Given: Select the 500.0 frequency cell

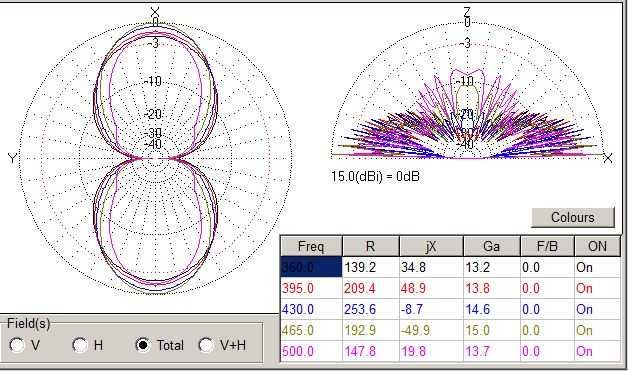Looking at the screenshot, I should tap(312, 351).
